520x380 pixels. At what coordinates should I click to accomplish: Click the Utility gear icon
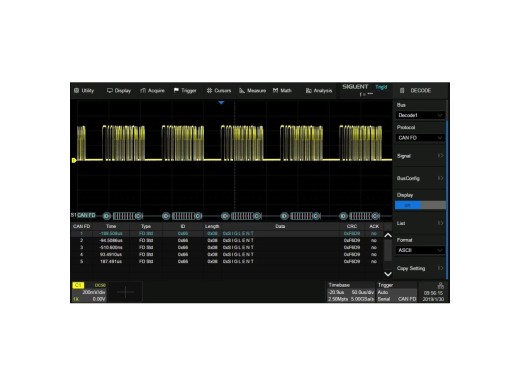point(76,90)
